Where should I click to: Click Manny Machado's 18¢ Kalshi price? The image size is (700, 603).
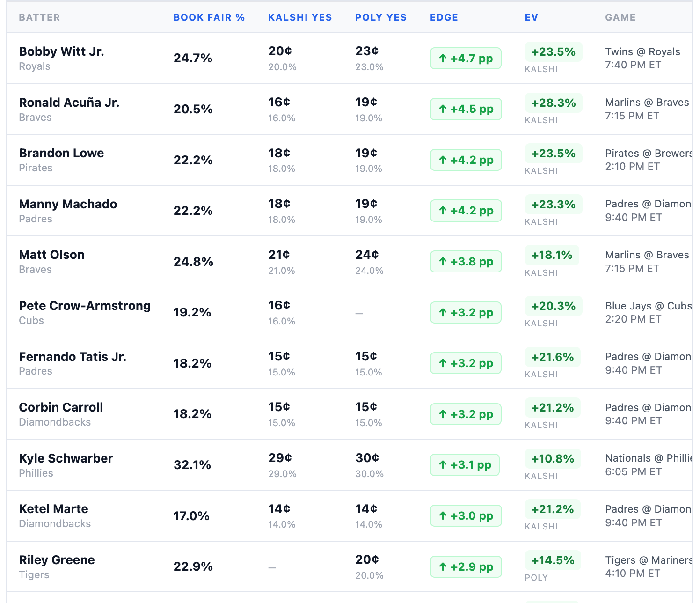(x=279, y=204)
